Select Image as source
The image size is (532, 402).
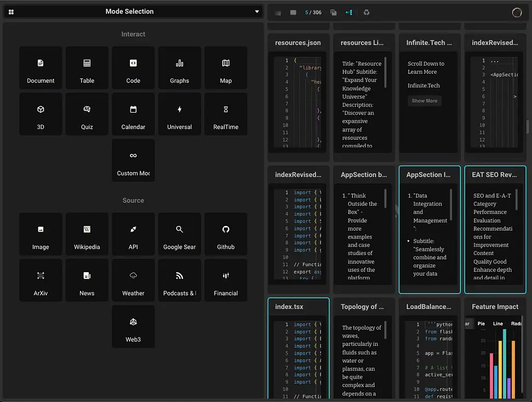point(41,234)
